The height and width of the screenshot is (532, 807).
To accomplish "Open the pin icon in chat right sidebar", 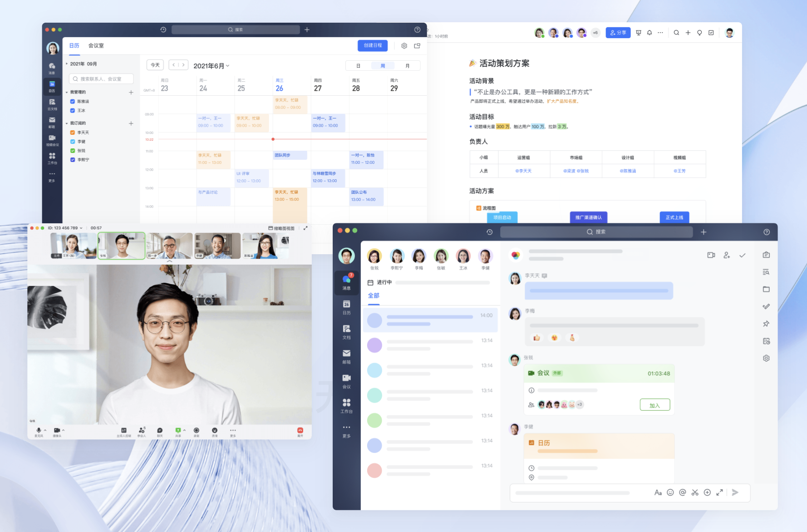I will [766, 324].
